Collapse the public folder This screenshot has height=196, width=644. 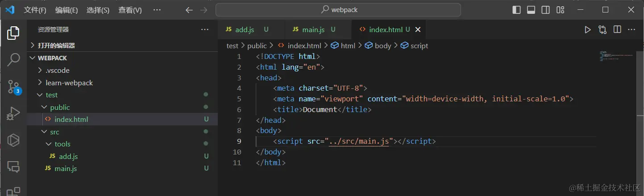point(122,107)
